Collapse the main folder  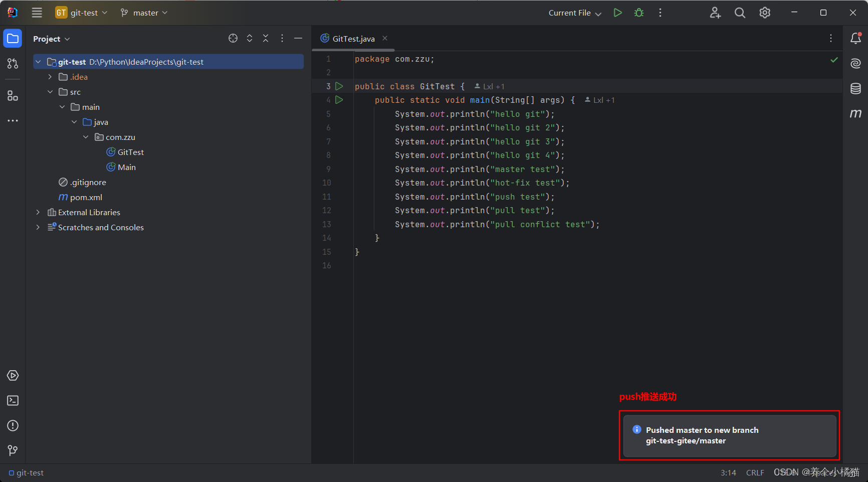(62, 107)
